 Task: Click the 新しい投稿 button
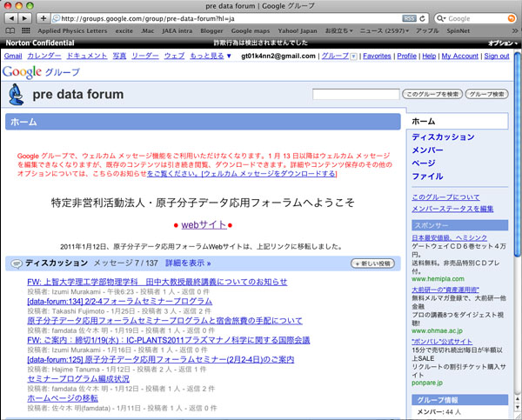(372, 263)
